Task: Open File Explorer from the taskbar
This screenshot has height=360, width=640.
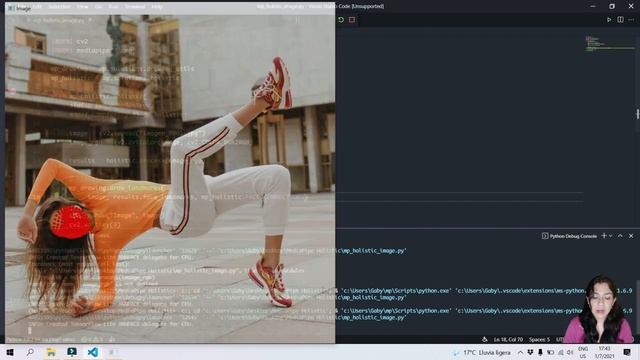Action: 51,352
